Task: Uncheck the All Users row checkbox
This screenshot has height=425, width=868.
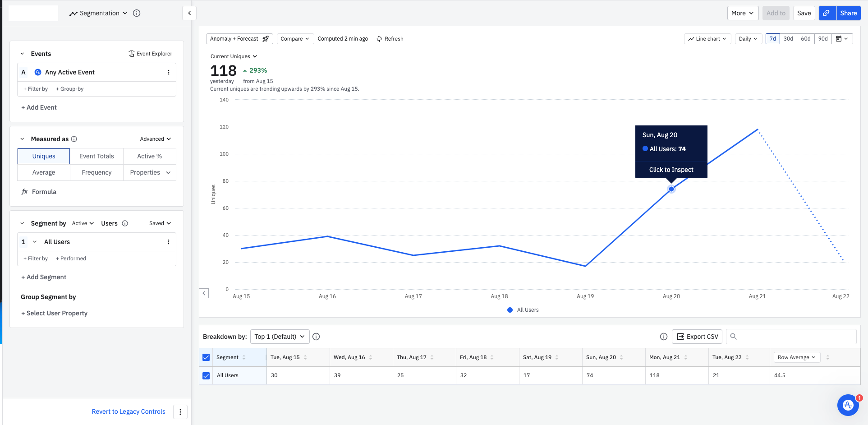Action: click(x=206, y=376)
